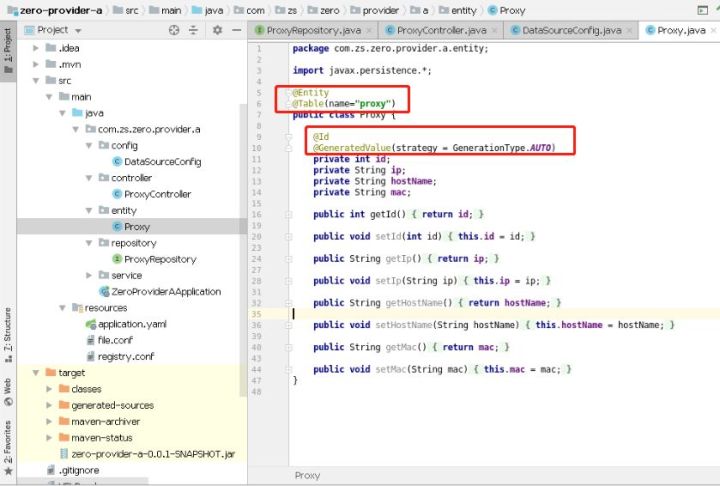Expand the classes folder

[49, 389]
